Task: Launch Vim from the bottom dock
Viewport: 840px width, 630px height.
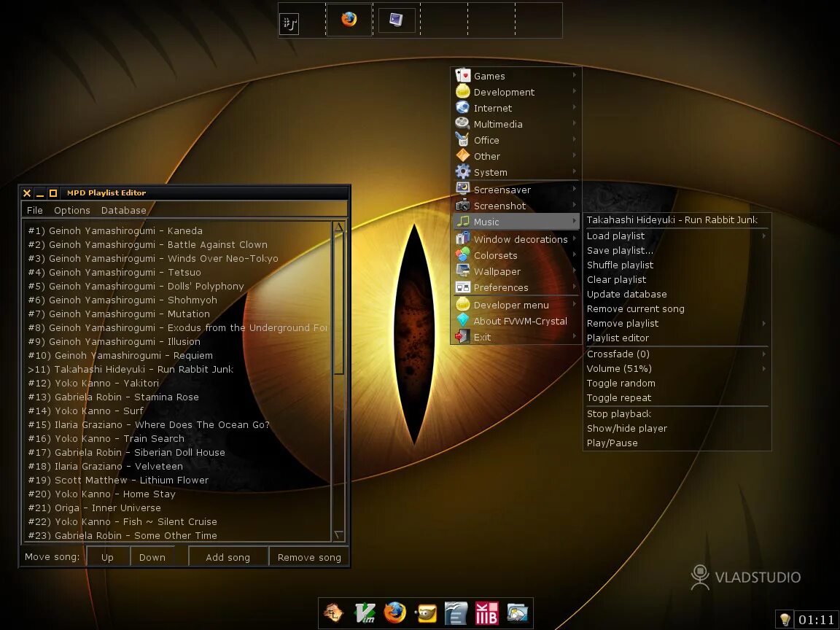Action: coord(365,612)
